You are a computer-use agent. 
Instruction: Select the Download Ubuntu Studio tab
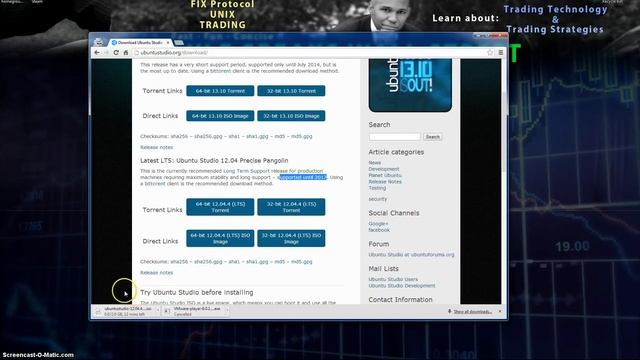click(x=140, y=42)
